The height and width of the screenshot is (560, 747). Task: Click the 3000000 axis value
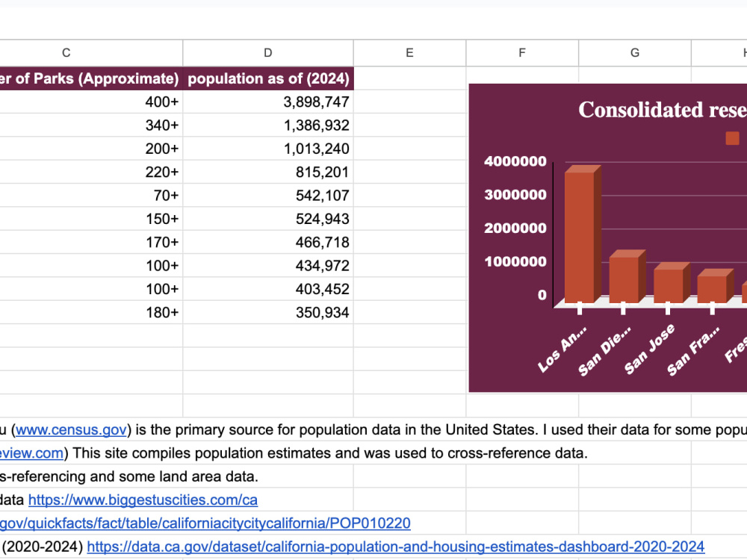tap(515, 195)
